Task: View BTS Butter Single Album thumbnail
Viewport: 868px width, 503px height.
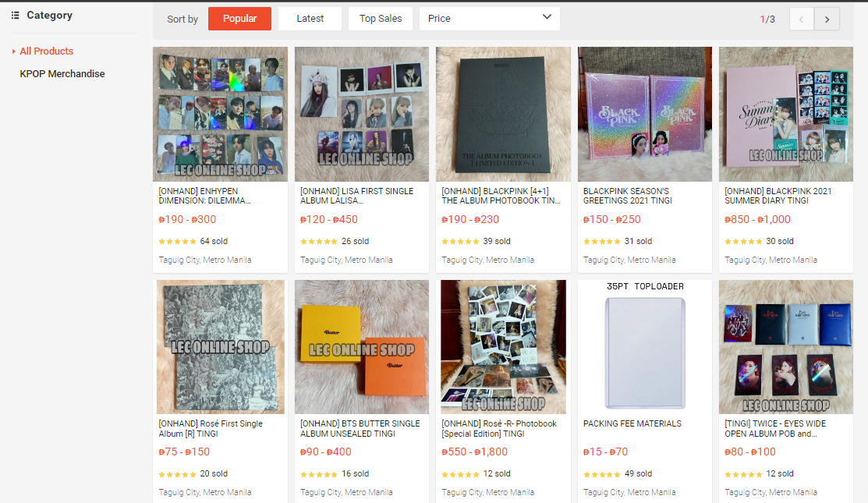Action: click(x=362, y=347)
